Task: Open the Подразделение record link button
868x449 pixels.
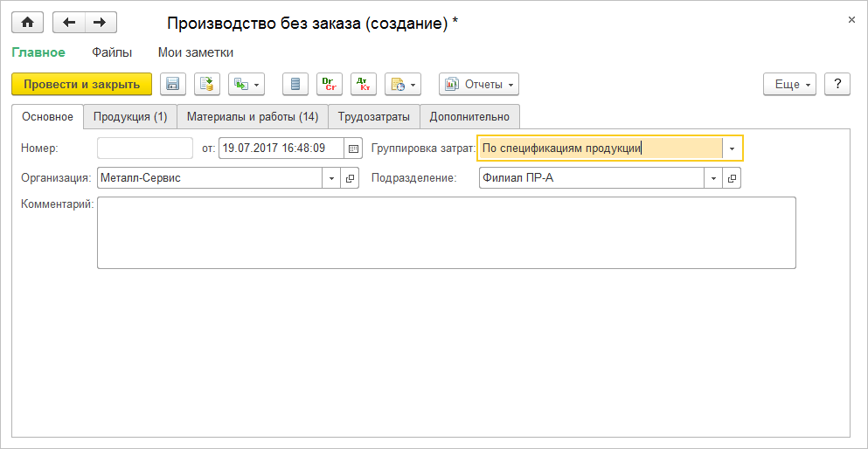Action: pos(732,178)
